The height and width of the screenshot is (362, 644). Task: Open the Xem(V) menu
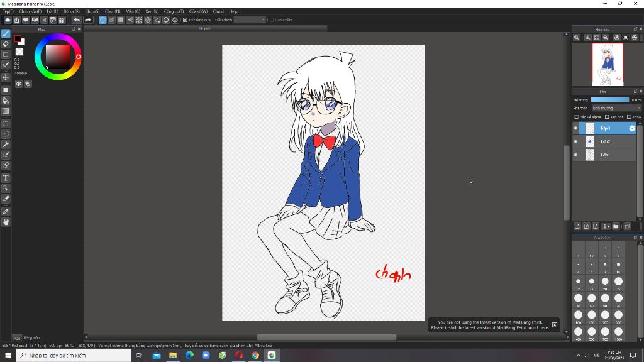tap(152, 11)
